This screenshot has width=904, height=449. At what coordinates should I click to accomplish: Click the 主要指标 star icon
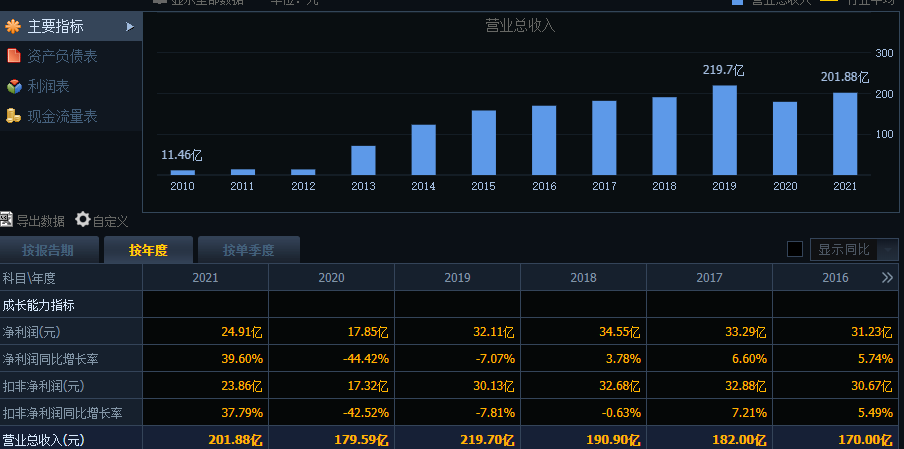tap(13, 27)
